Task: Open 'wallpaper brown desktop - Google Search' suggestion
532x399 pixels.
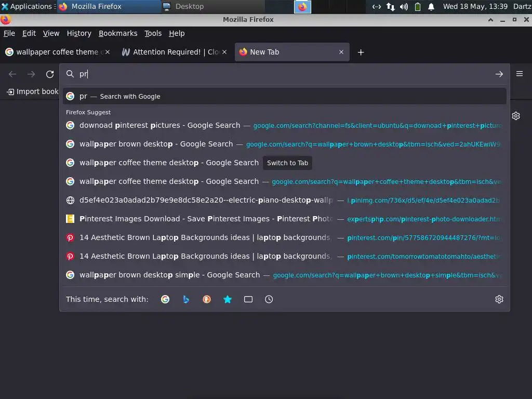Action: (284, 144)
